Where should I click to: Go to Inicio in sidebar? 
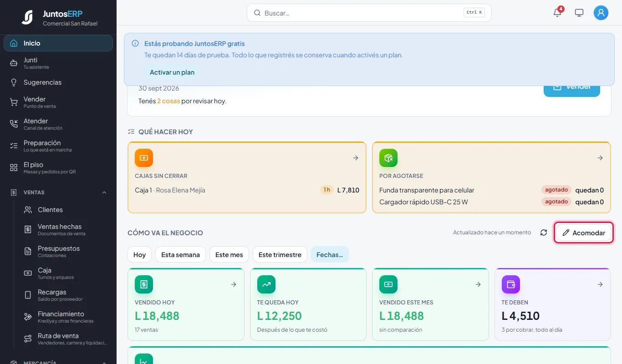click(x=58, y=43)
